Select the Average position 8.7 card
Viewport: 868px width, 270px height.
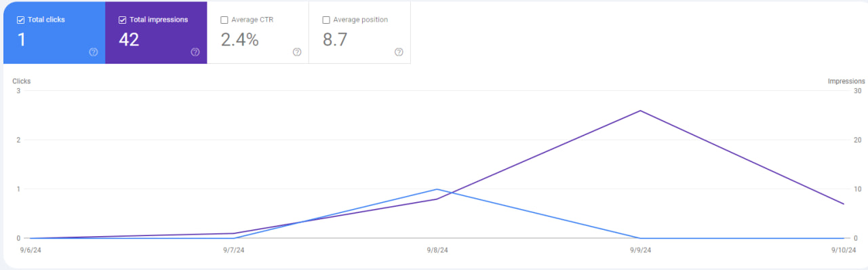359,33
